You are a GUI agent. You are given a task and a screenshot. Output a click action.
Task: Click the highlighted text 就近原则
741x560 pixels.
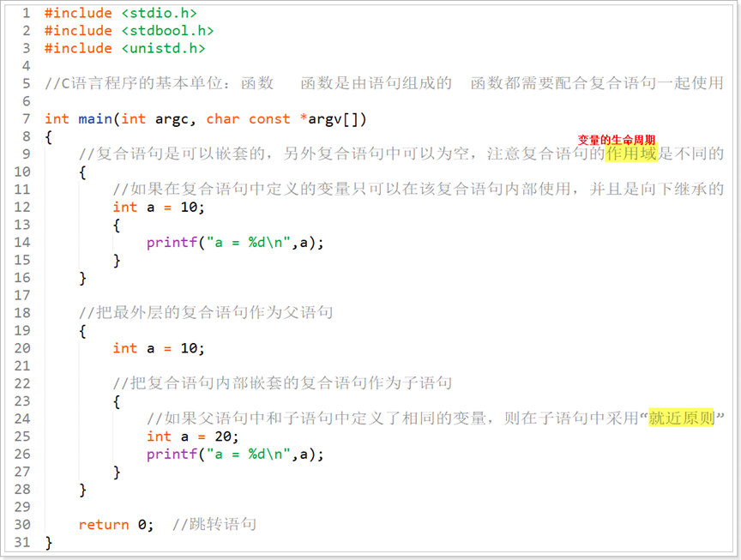point(681,418)
